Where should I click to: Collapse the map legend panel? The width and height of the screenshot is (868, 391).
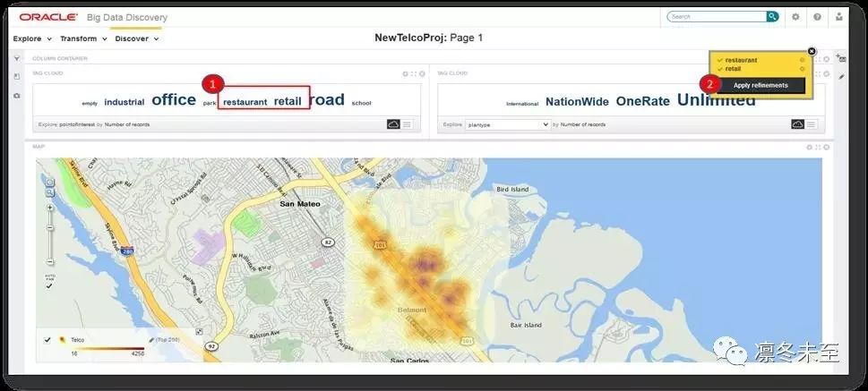pyautogui.click(x=199, y=331)
